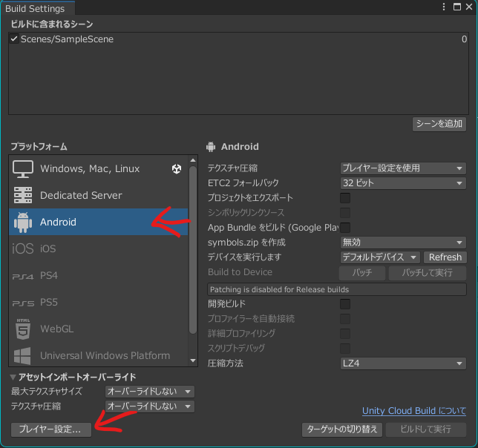Click the シーンを追加 button
Viewport: 478px width, 448px height.
(439, 125)
